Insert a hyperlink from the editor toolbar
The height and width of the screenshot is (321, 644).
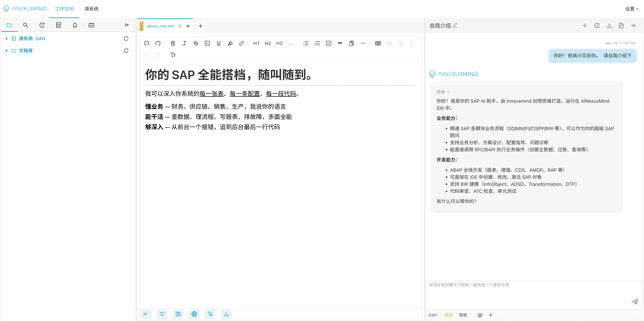tap(241, 43)
